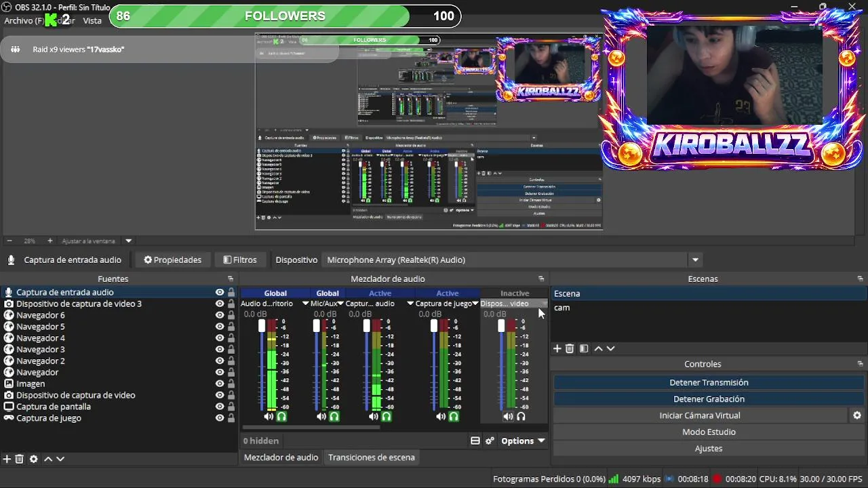Viewport: 868px width, 488px height.
Task: Open Audio del escritorio channel dropdown arrow
Action: (x=305, y=304)
